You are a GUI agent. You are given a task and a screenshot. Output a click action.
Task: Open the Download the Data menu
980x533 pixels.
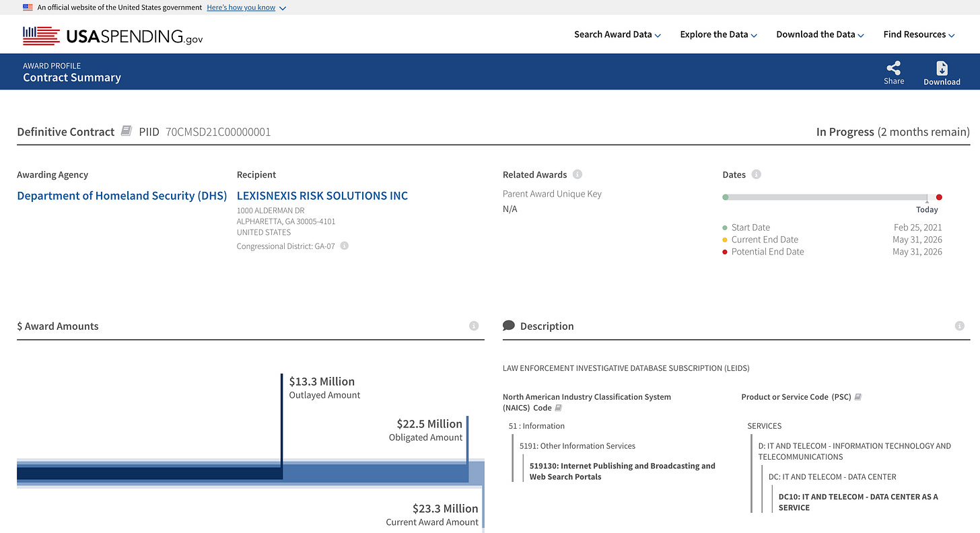coord(820,34)
